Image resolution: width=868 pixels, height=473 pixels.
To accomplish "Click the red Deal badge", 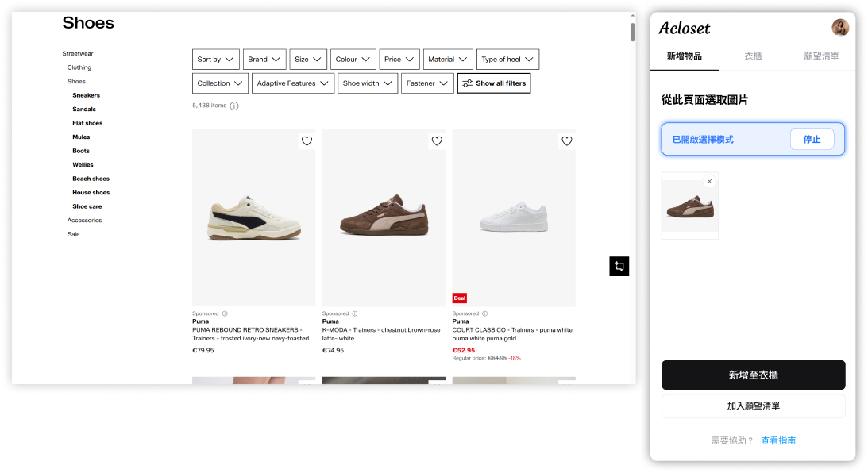I will [460, 298].
